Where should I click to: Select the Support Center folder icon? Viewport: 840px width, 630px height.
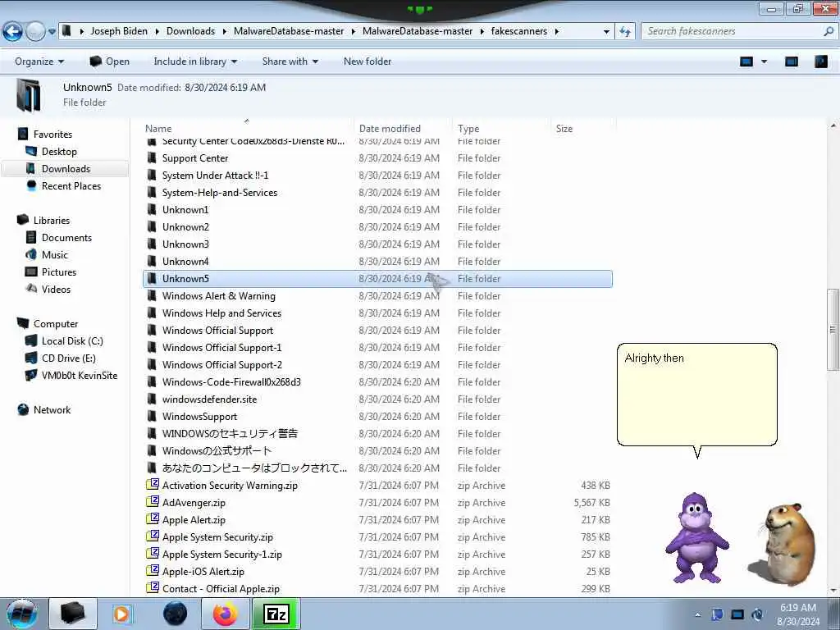coord(152,158)
